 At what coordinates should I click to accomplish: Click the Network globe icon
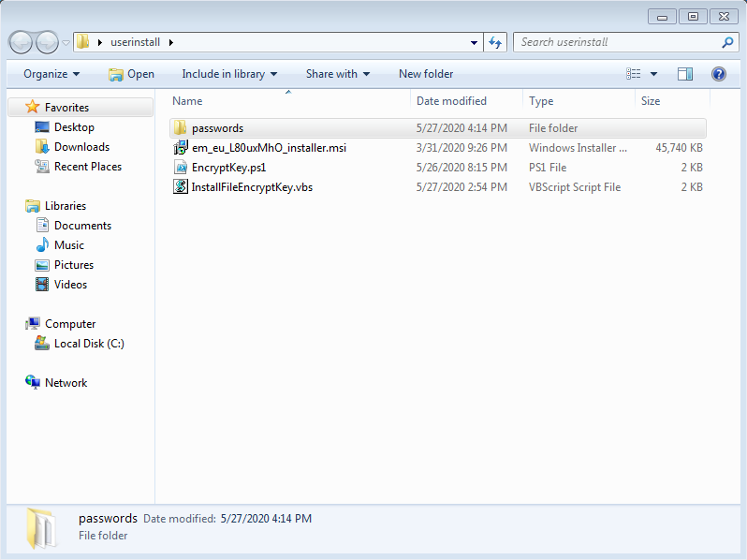tap(33, 382)
